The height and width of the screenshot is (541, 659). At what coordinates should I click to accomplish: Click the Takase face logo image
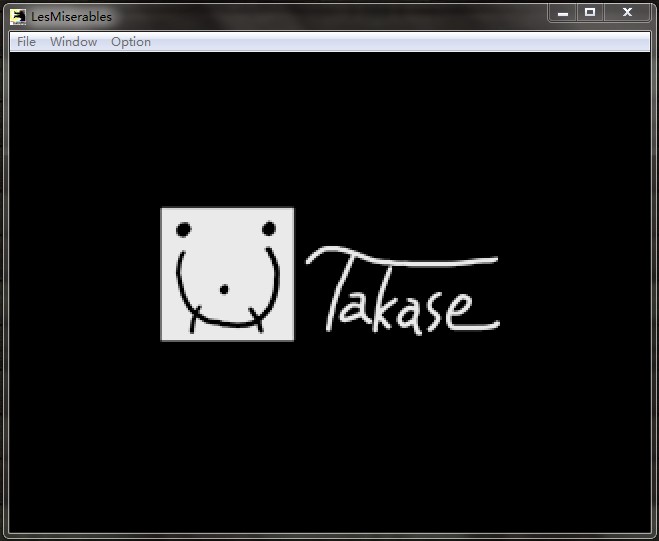(x=227, y=274)
